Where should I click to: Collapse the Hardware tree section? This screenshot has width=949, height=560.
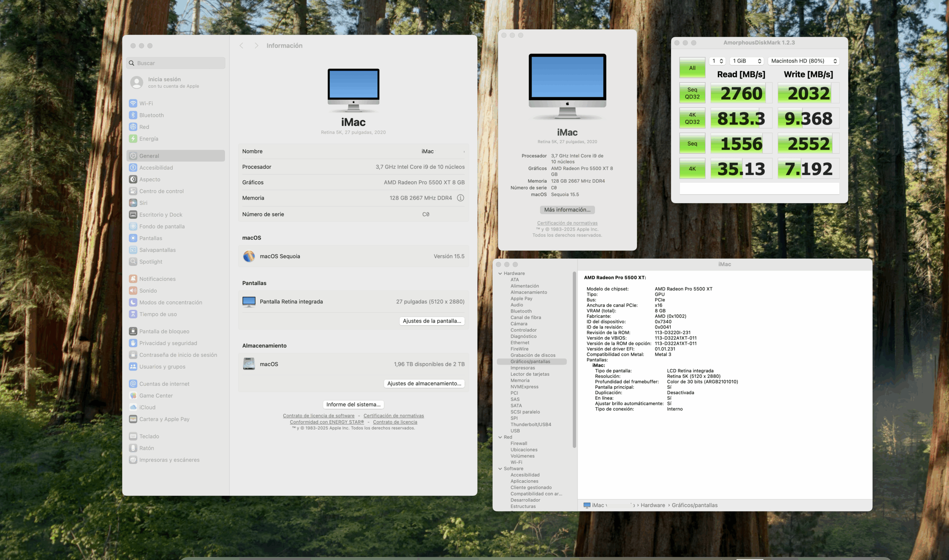[x=500, y=273]
